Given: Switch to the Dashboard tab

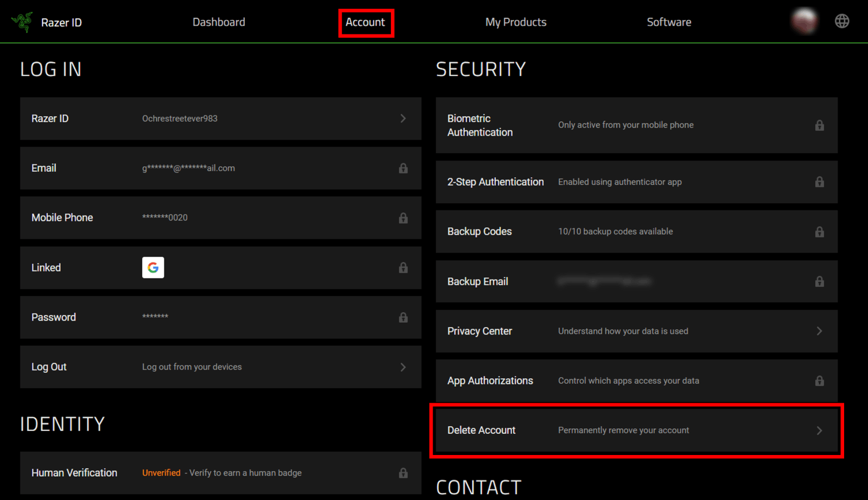Looking at the screenshot, I should (x=219, y=22).
